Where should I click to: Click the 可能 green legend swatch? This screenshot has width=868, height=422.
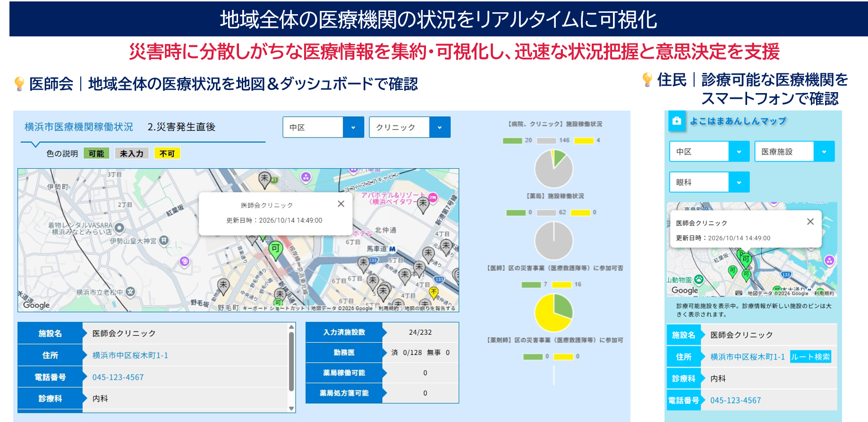coord(96,154)
